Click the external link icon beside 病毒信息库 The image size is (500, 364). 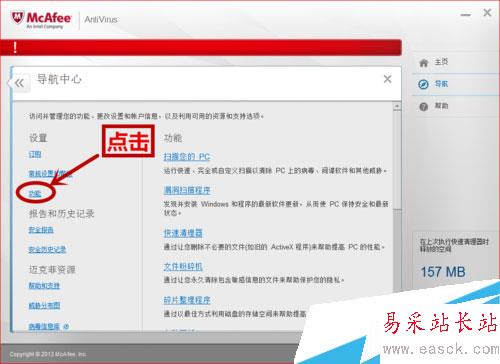click(66, 326)
